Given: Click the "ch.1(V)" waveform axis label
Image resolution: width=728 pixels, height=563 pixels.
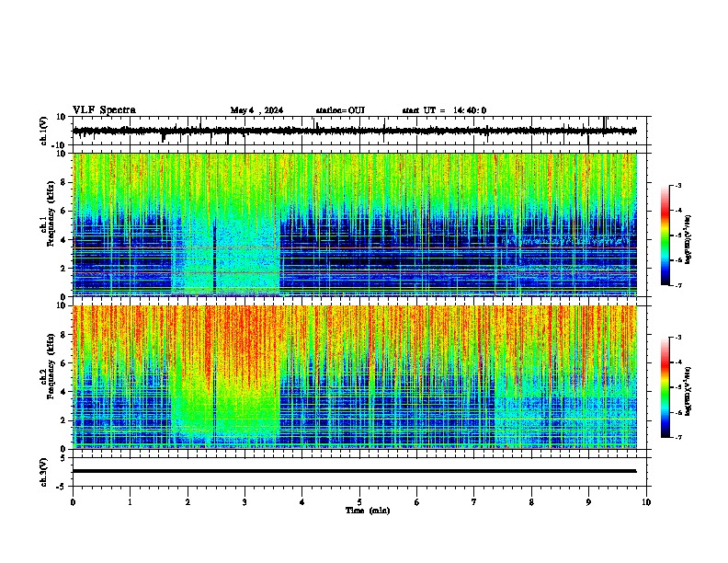Looking at the screenshot, I should tap(44, 131).
